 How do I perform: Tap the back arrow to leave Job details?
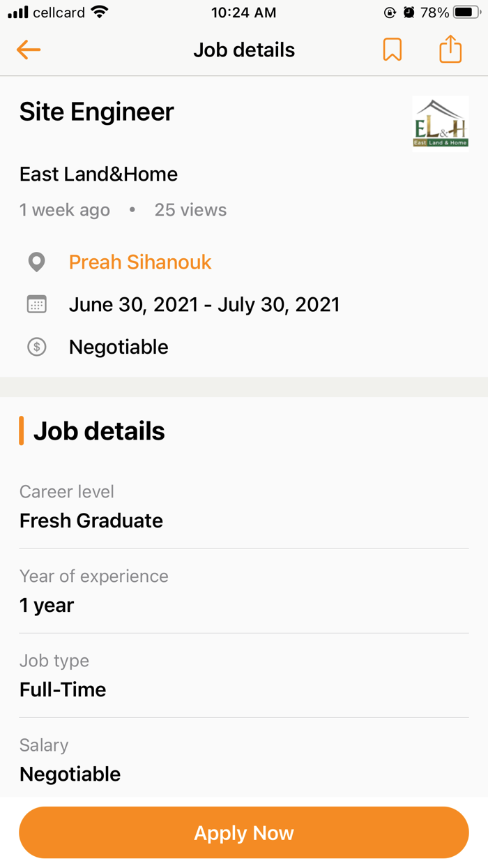[28, 50]
